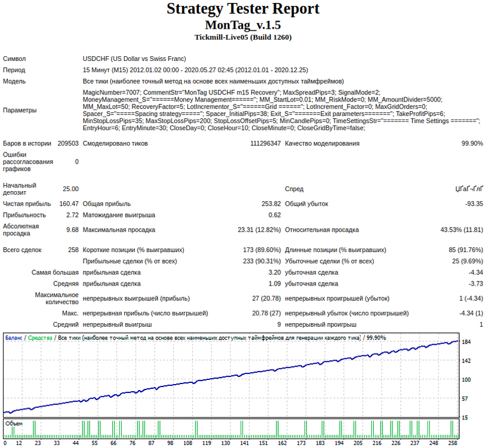Click the profit factor value 2.72

tap(72, 215)
